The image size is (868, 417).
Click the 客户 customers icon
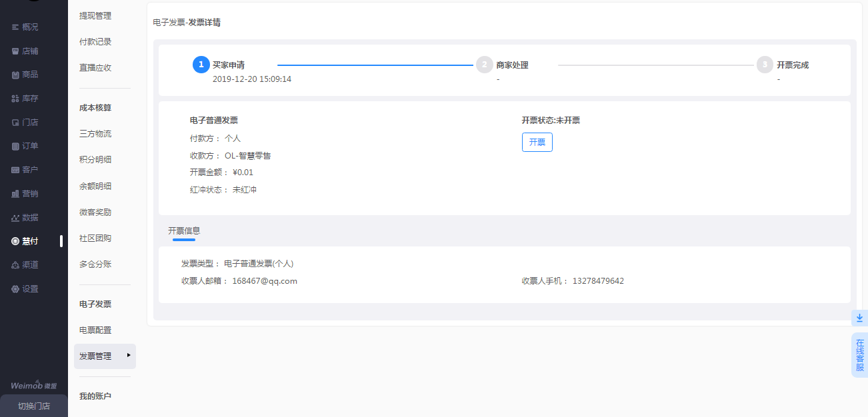coord(15,170)
